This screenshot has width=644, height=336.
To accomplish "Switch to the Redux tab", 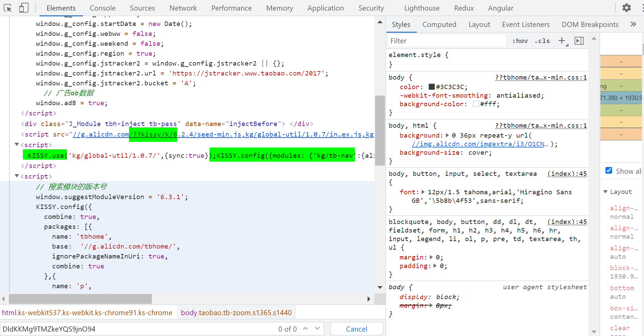I will point(464,8).
